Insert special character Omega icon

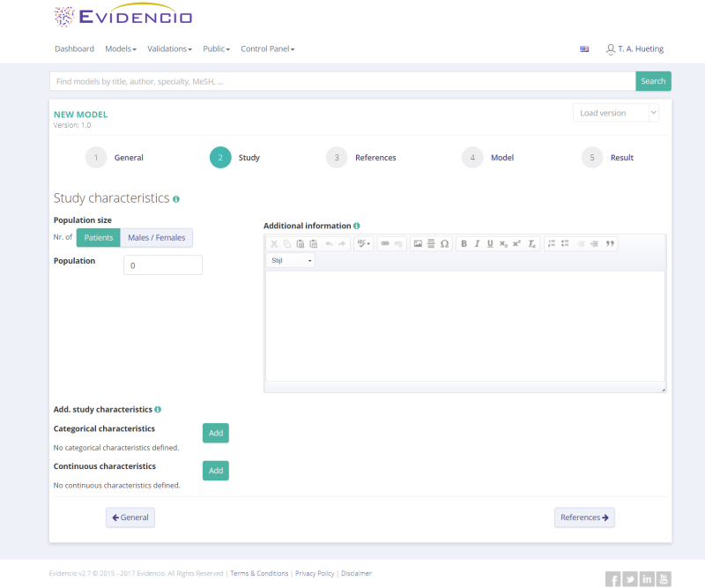tap(444, 243)
